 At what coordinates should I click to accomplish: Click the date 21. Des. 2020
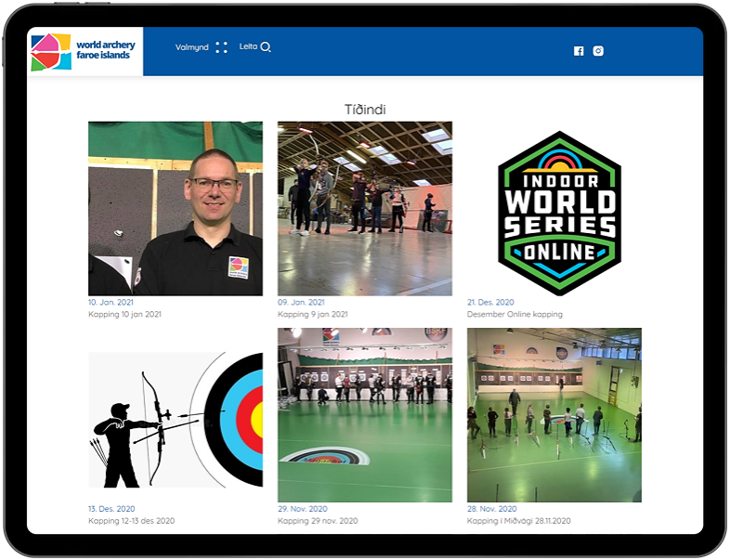490,302
